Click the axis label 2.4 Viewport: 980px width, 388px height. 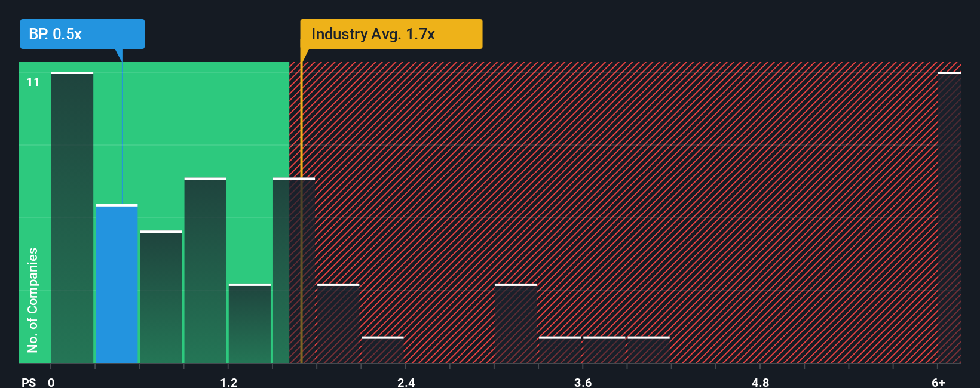point(406,382)
